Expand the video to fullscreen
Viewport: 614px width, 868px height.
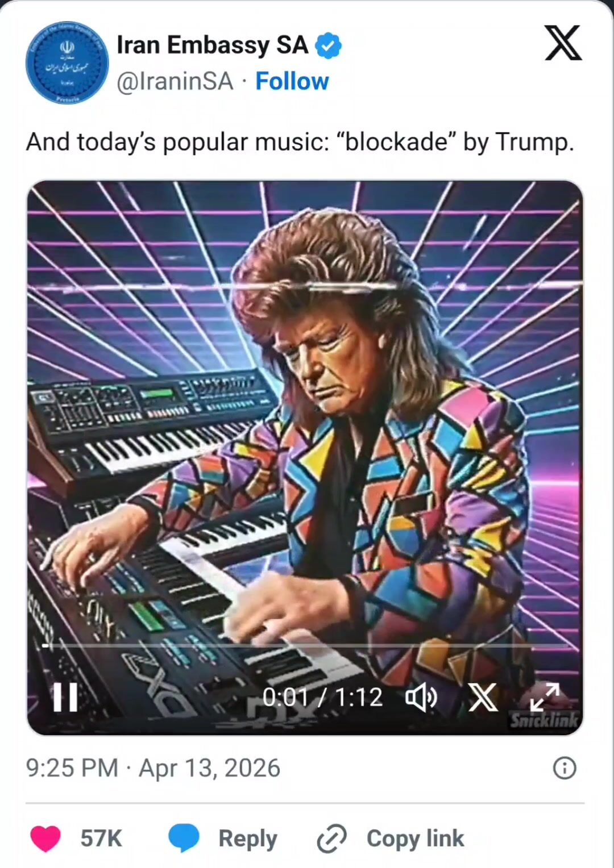pyautogui.click(x=545, y=697)
